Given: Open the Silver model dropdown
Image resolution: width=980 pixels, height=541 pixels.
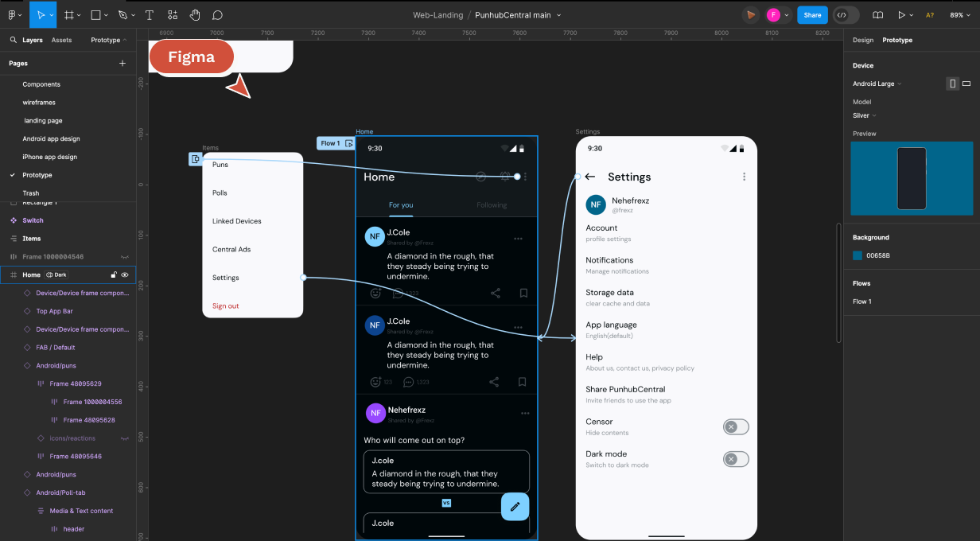Looking at the screenshot, I should pos(865,115).
